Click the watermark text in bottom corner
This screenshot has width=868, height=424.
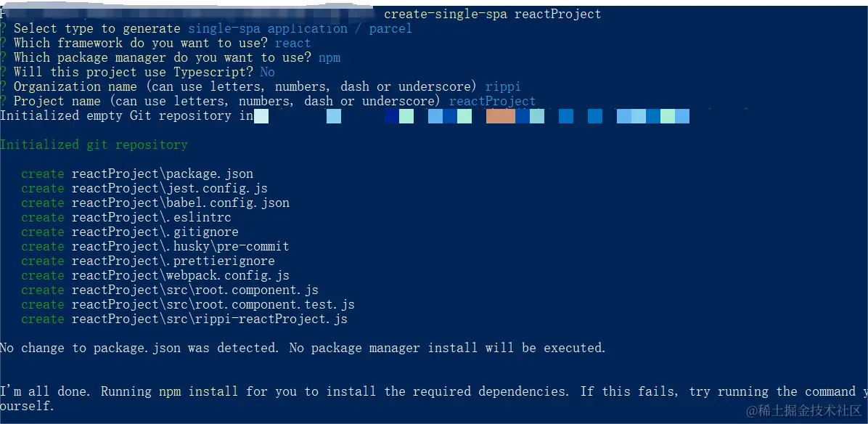pyautogui.click(x=804, y=410)
